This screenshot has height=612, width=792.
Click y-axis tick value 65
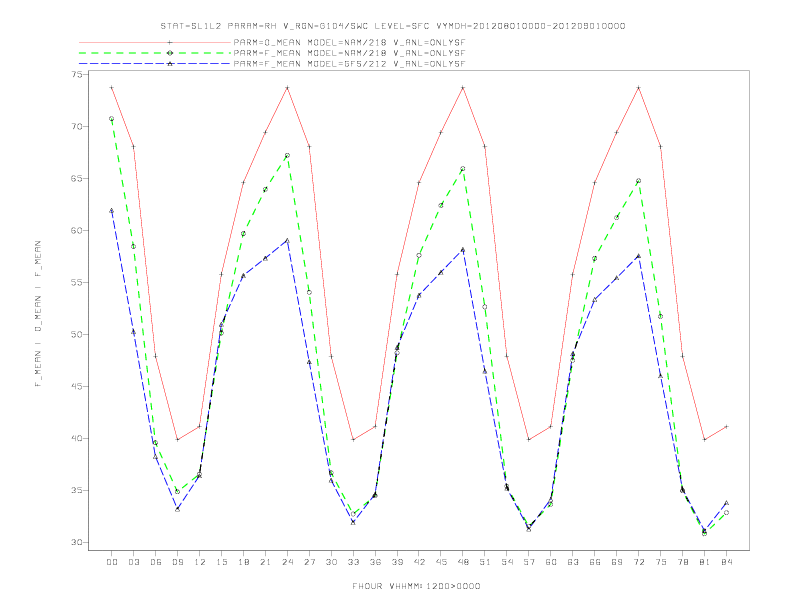[x=77, y=178]
